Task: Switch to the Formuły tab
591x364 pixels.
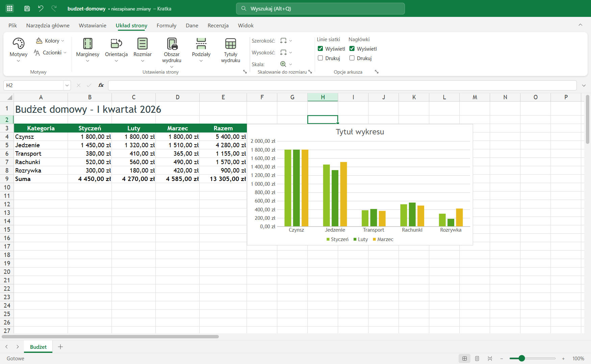Action: 166,25
